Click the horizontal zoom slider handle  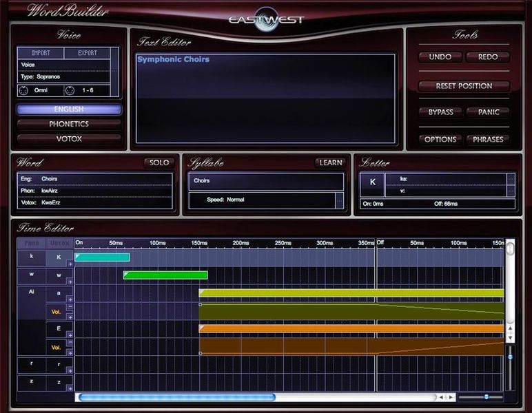[x=487, y=396]
